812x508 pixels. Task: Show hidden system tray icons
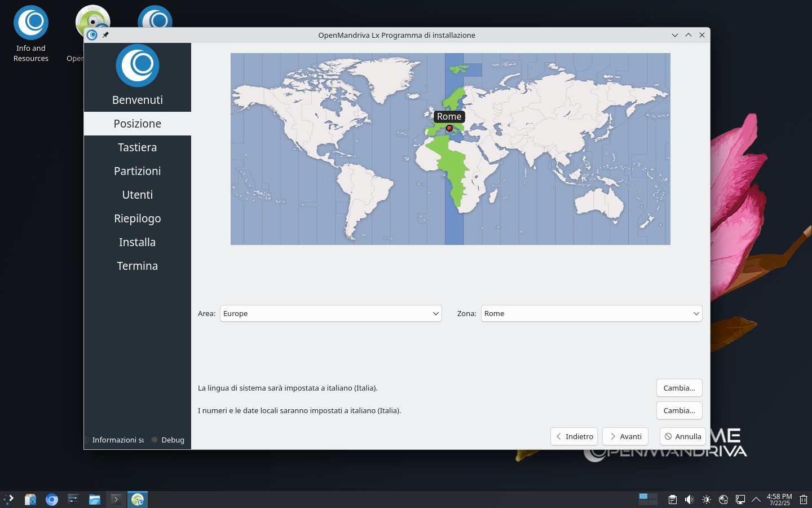tap(756, 500)
